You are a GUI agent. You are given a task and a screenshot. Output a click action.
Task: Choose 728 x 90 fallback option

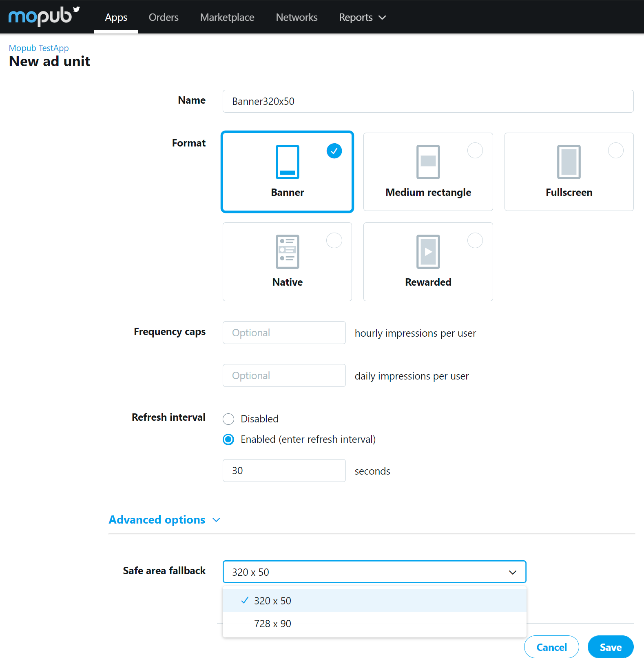(x=374, y=624)
